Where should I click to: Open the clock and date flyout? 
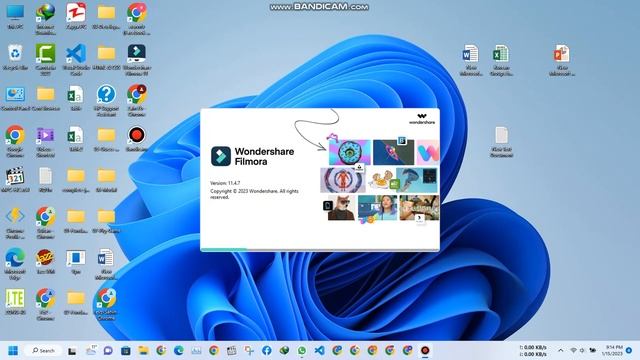click(x=612, y=351)
